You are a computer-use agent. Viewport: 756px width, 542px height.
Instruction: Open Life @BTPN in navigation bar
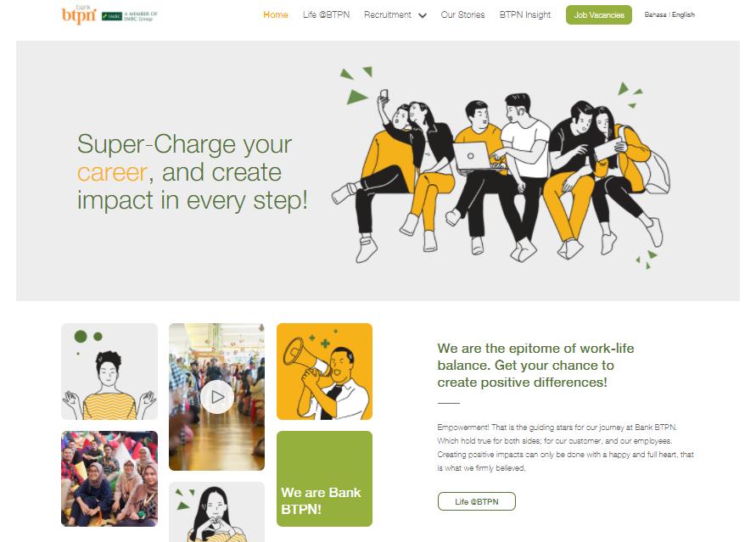click(326, 15)
